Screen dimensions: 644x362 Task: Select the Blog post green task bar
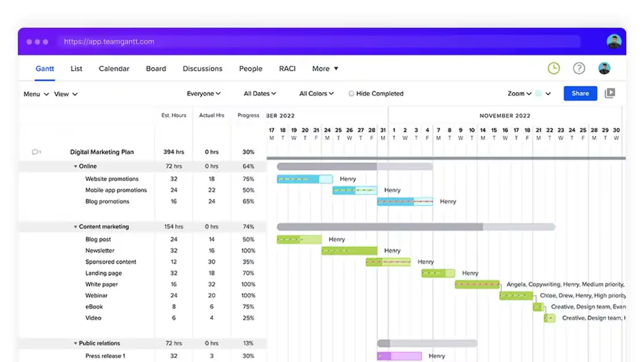point(299,240)
